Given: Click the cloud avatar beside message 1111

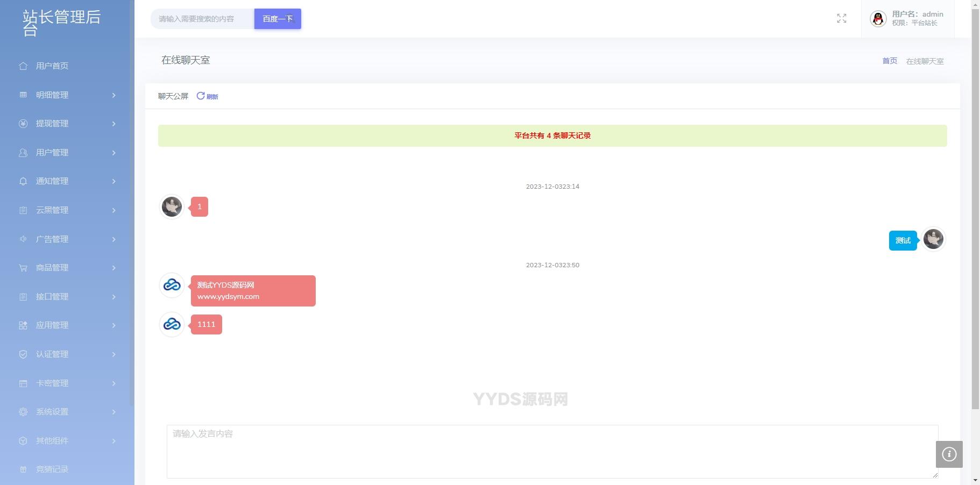Looking at the screenshot, I should tap(172, 324).
